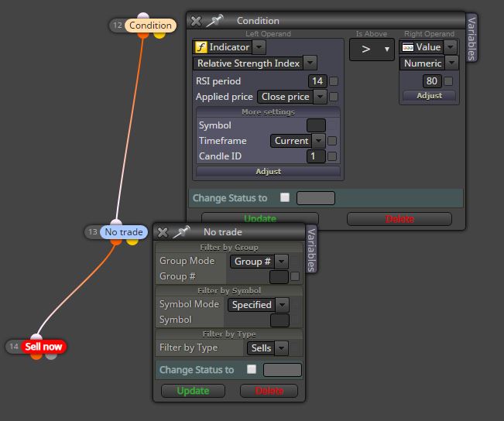
Task: Enable Change Status to in Condition panel
Action: (285, 197)
